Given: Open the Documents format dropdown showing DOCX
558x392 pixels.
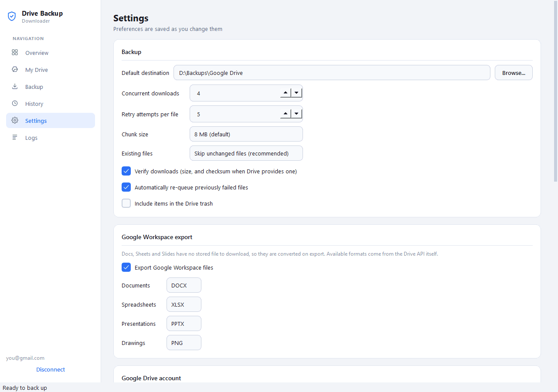Looking at the screenshot, I should point(184,285).
